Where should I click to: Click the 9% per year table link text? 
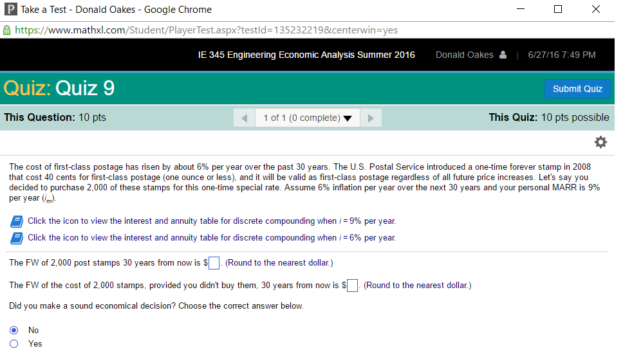pyautogui.click(x=212, y=221)
